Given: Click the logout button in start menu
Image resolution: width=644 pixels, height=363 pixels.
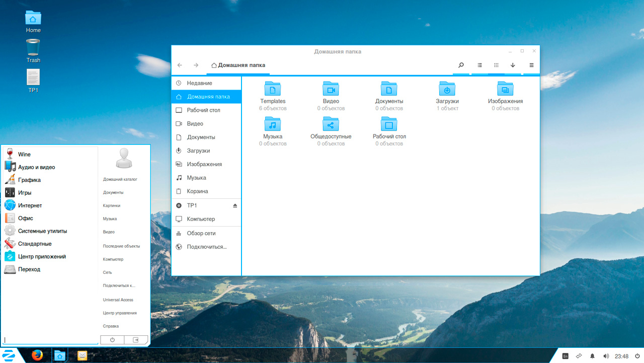Looking at the screenshot, I should (x=136, y=340).
